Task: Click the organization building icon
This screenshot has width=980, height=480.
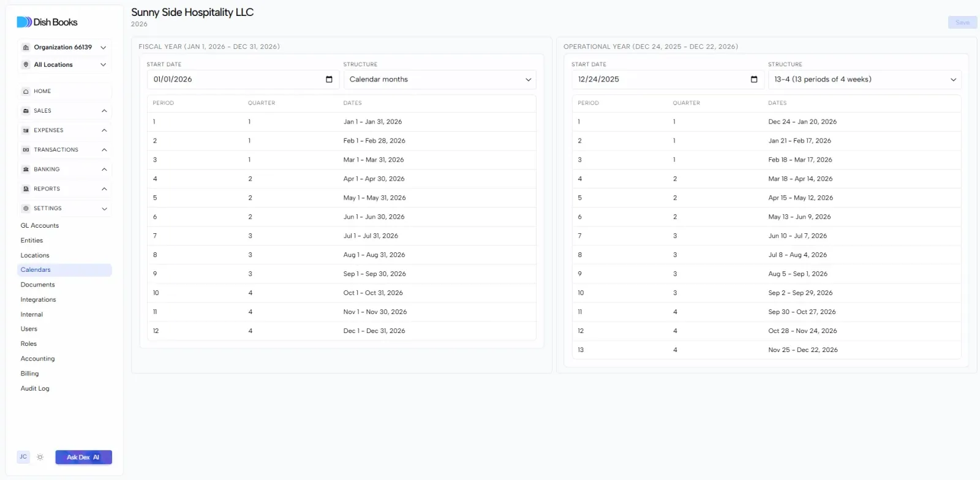Action: tap(26, 47)
